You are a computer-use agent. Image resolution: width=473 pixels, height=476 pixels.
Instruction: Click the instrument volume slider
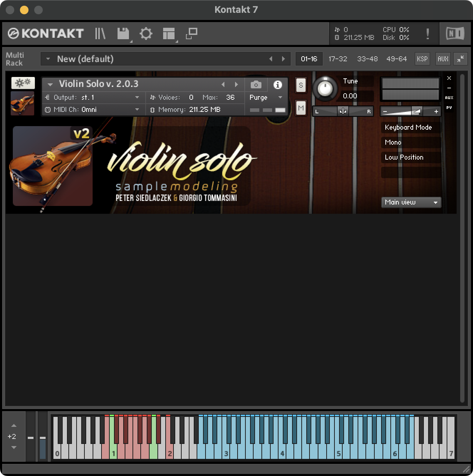click(x=410, y=111)
